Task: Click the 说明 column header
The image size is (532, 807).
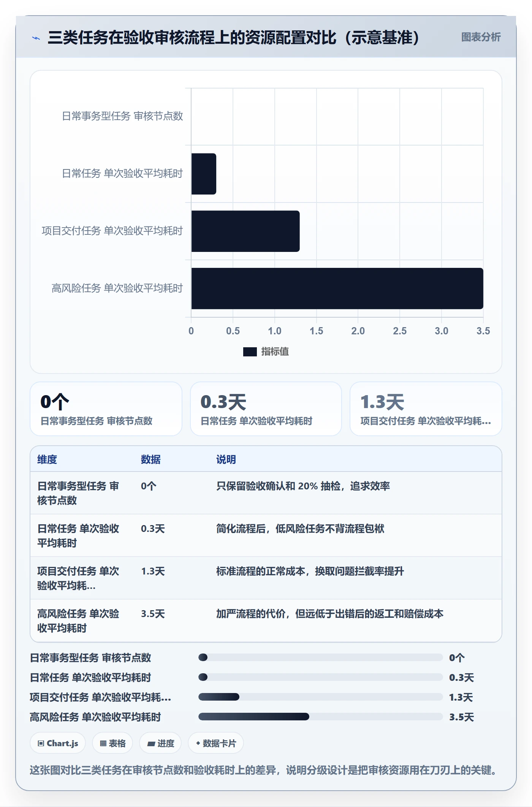Action: tap(226, 459)
